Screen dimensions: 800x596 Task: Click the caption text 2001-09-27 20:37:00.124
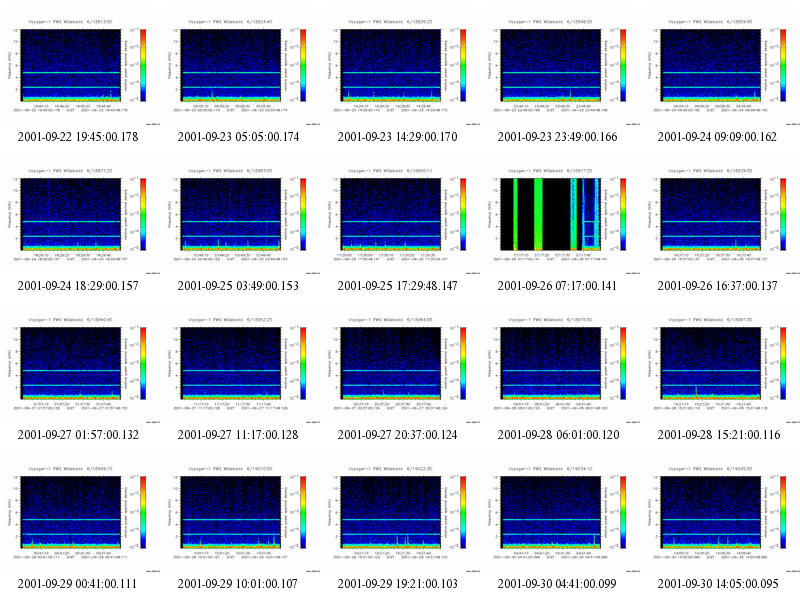pyautogui.click(x=397, y=435)
